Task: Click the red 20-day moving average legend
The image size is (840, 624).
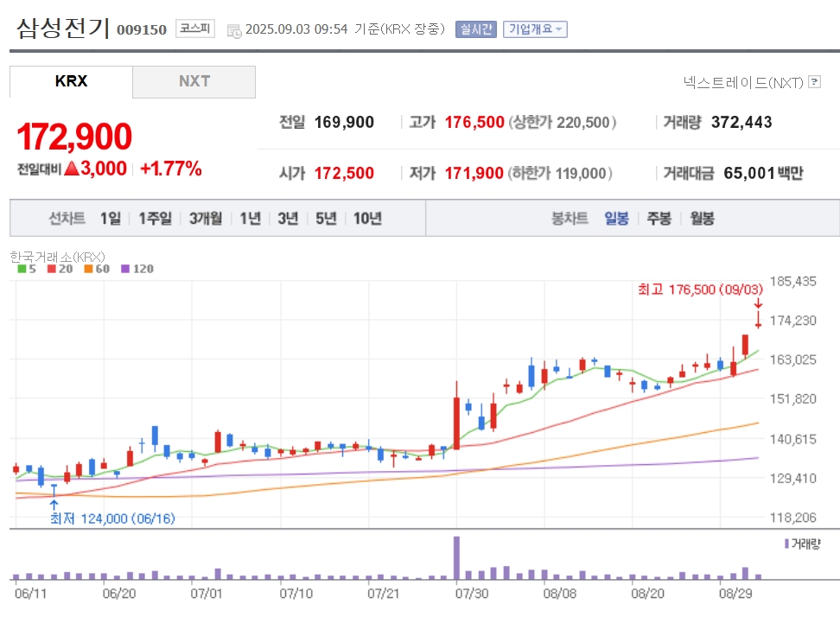Action: [60, 269]
